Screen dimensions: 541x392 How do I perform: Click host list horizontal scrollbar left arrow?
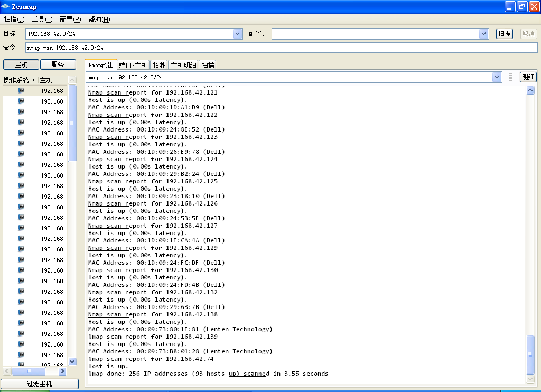[7, 371]
